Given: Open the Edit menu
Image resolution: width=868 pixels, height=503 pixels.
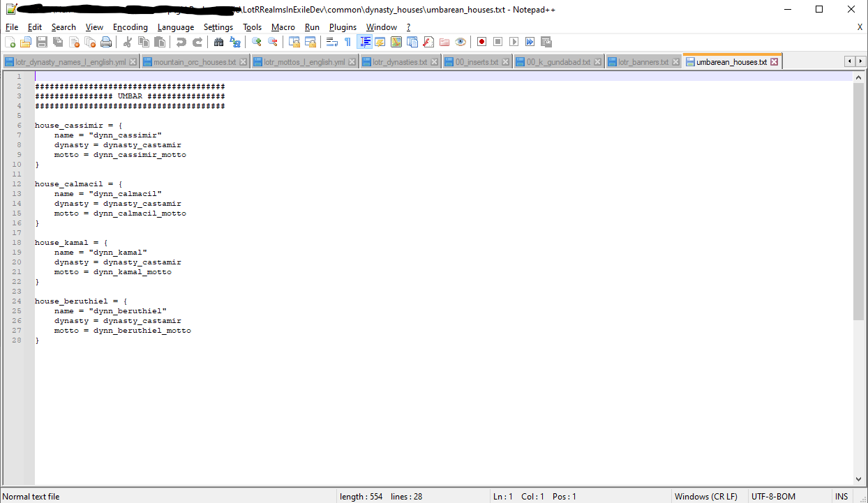Looking at the screenshot, I should click(35, 27).
